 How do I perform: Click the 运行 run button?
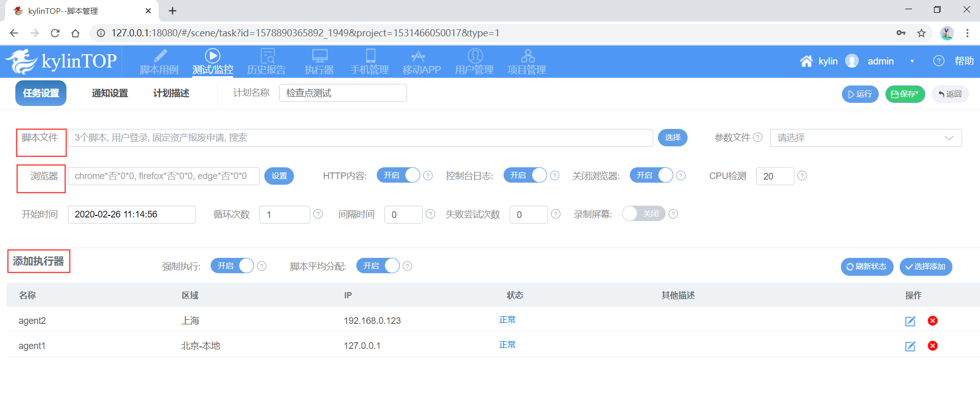(860, 94)
